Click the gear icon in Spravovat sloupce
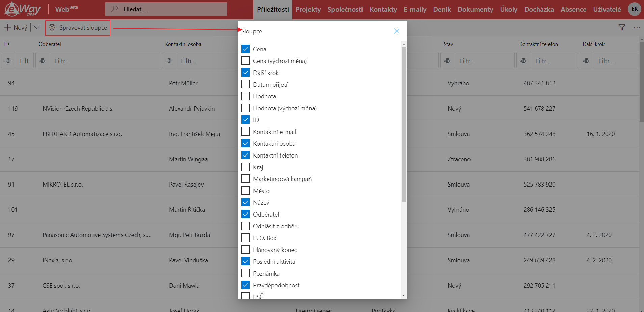The image size is (644, 312). click(52, 28)
